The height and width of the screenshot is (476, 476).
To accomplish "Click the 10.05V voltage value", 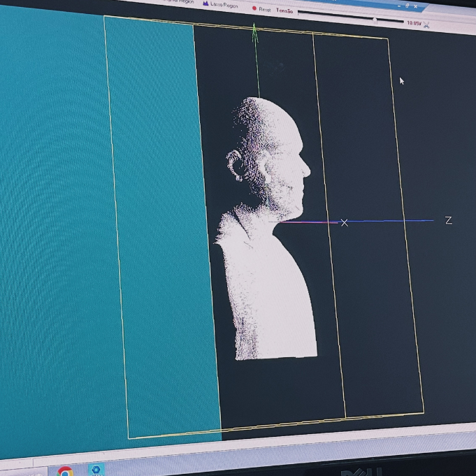I will [x=413, y=23].
